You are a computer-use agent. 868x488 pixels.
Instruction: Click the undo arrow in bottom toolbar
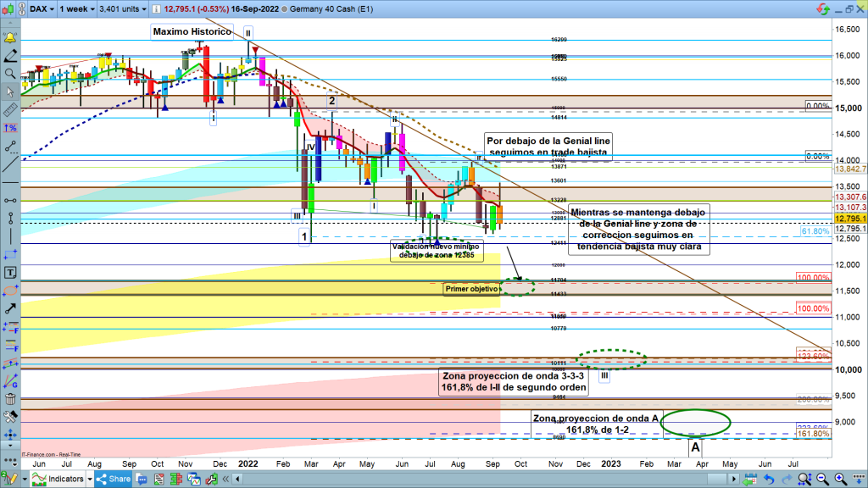pos(769,479)
